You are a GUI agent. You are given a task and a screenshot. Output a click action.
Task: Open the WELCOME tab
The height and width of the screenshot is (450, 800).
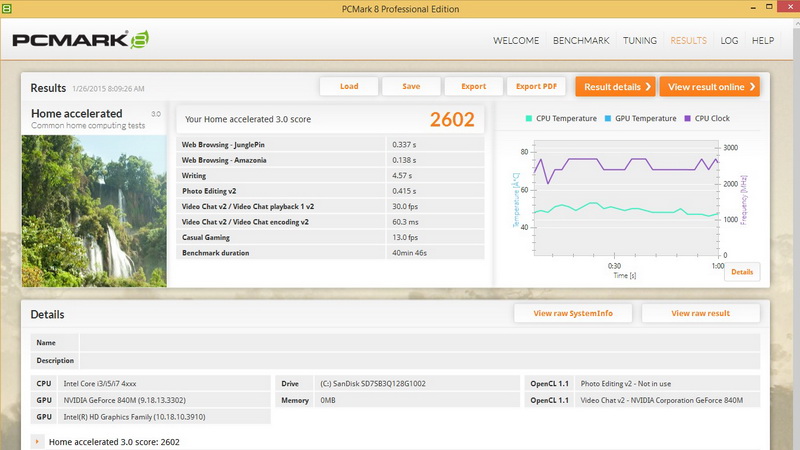pyautogui.click(x=516, y=40)
